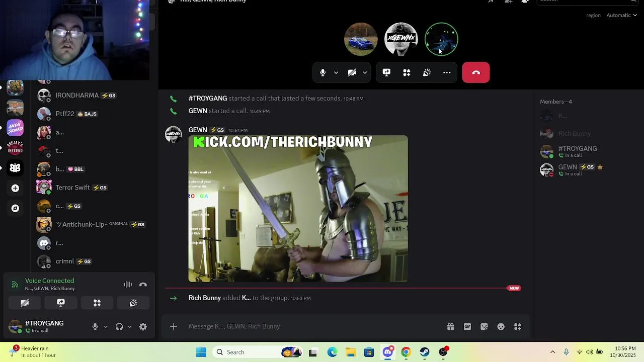
Task: Select the xGEWNx avatar in the call
Action: 401,39
